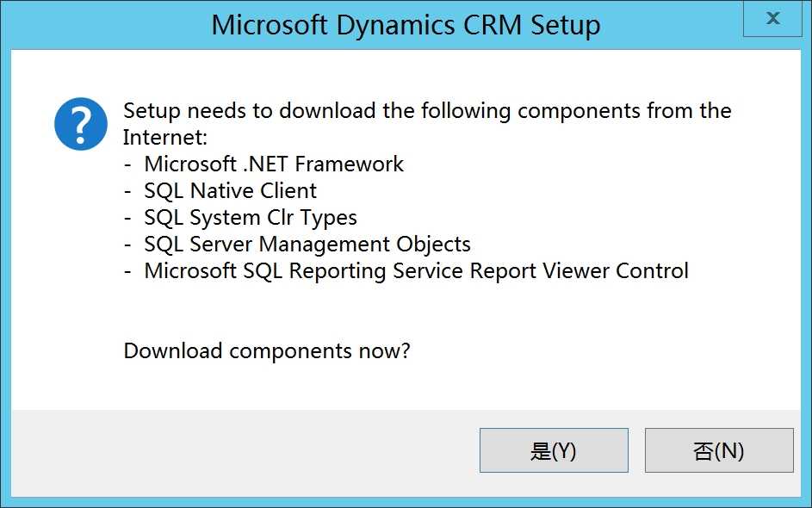Click the gray footer area left of 是(Y)
The width and height of the screenshot is (812, 508).
point(244,450)
